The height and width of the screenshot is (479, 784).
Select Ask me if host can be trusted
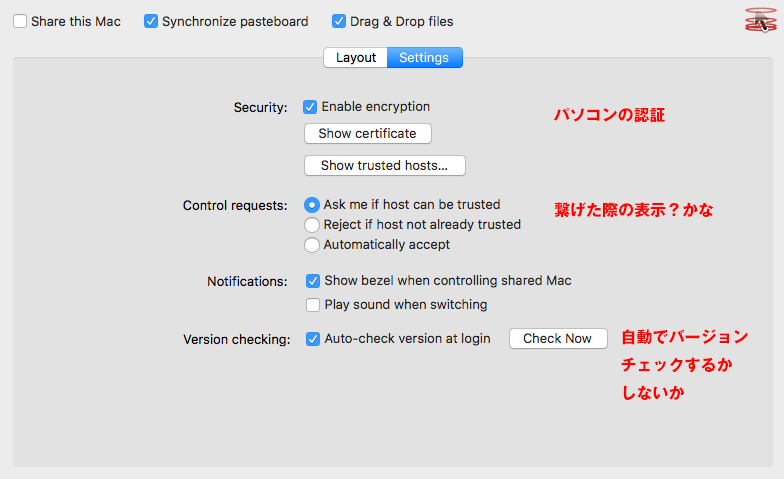pyautogui.click(x=312, y=205)
